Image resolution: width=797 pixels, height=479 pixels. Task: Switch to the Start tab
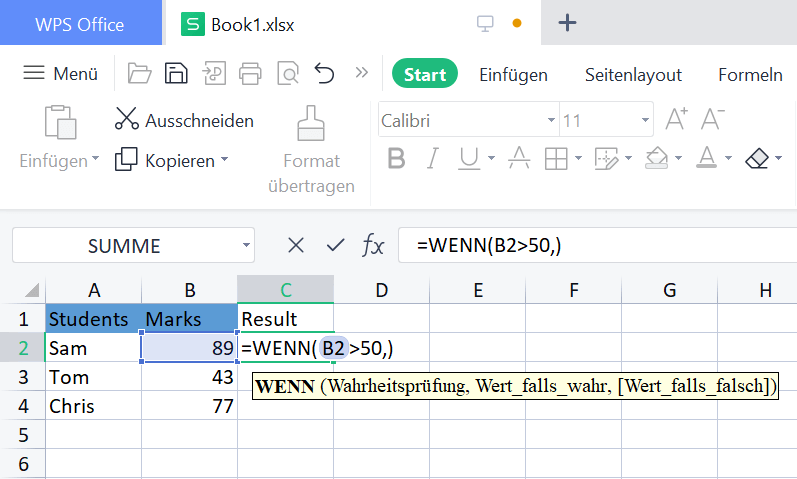(x=425, y=74)
